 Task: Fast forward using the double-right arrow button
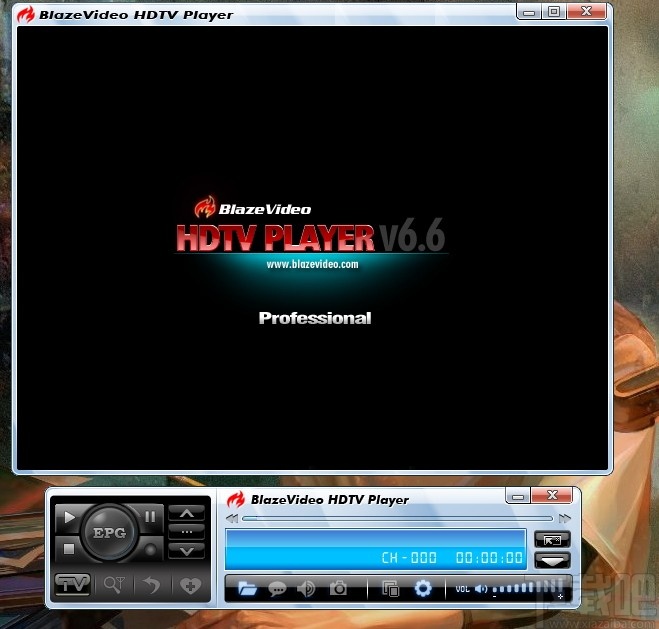[564, 518]
